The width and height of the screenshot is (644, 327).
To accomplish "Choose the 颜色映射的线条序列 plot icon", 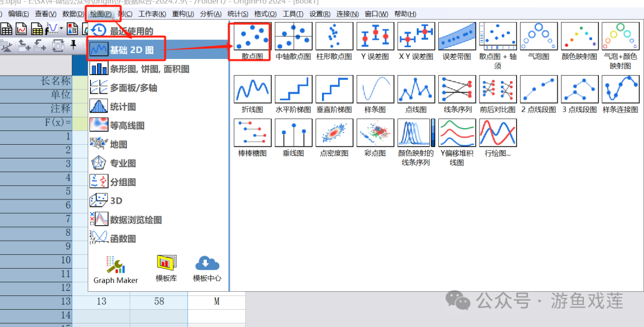I will pos(416,133).
